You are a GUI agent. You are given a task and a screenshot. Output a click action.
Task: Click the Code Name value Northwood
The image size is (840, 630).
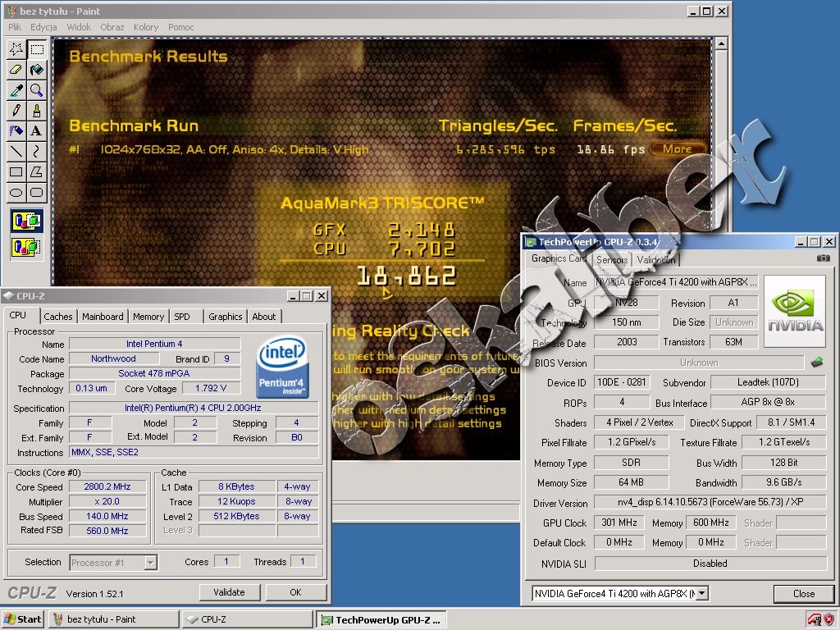coord(113,358)
